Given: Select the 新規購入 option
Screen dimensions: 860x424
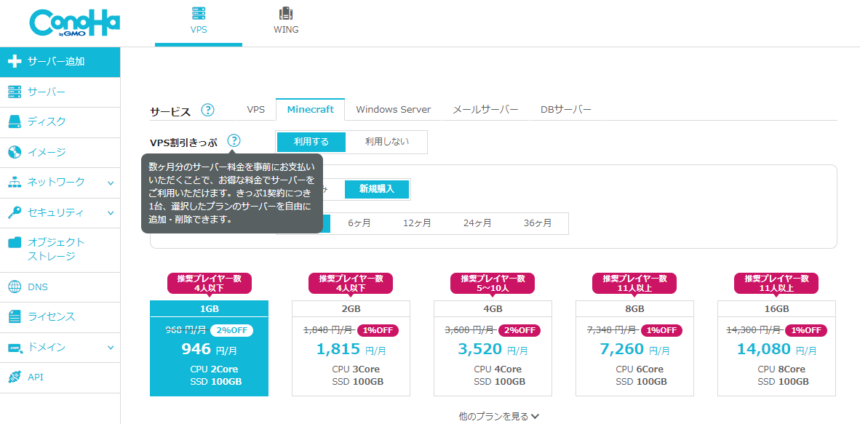Looking at the screenshot, I should (377, 189).
